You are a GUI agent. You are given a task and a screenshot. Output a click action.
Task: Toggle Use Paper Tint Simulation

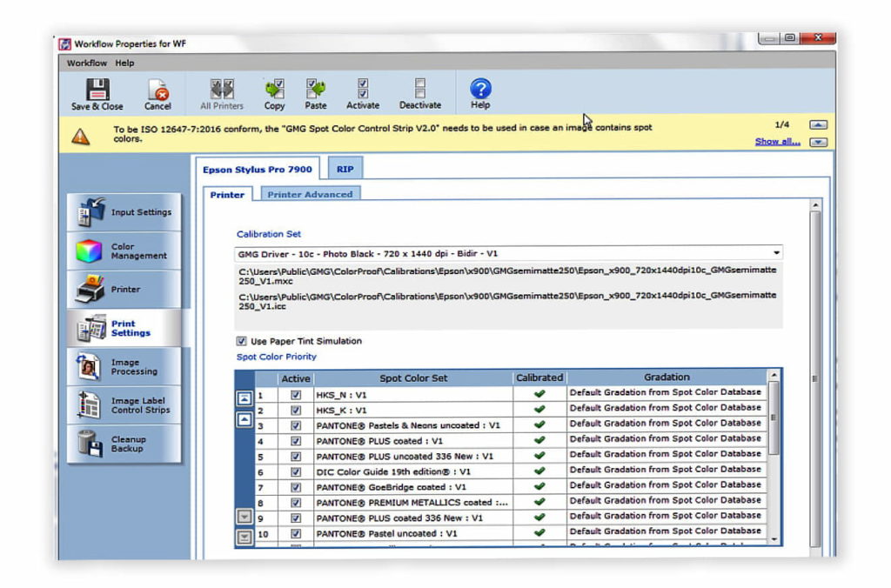click(241, 341)
